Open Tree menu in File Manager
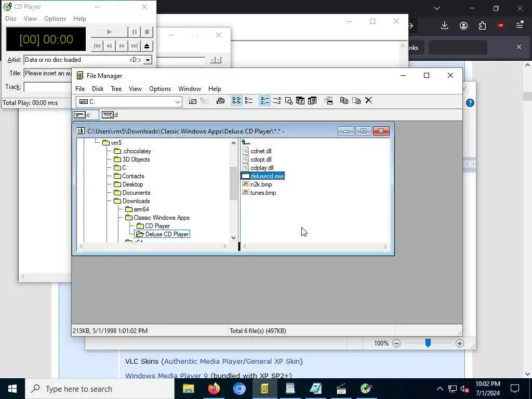This screenshot has height=399, width=532. coord(116,89)
